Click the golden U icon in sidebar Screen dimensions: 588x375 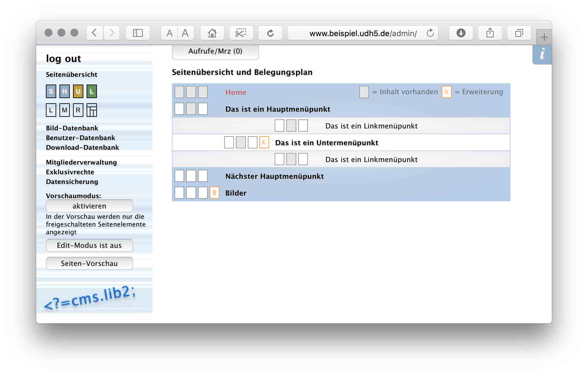coord(78,91)
